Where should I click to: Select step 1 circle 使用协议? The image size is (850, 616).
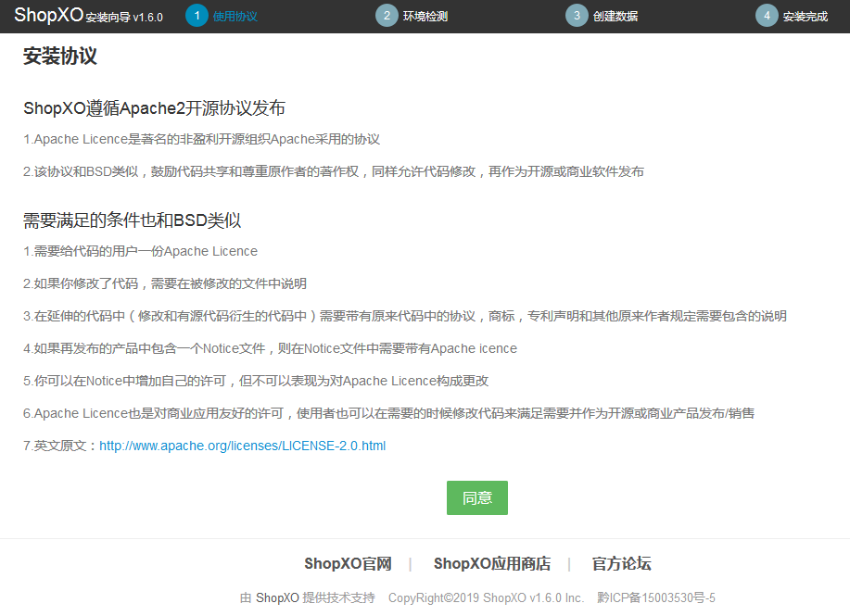[197, 16]
